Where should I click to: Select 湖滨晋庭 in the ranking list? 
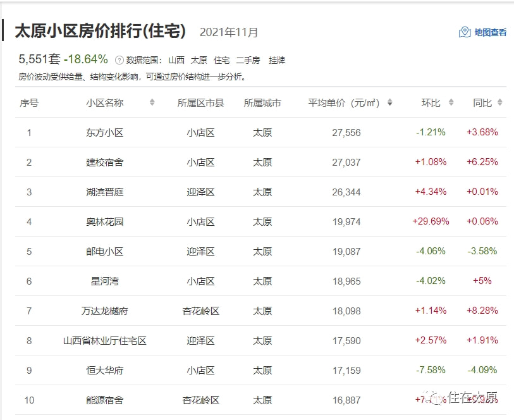point(105,192)
